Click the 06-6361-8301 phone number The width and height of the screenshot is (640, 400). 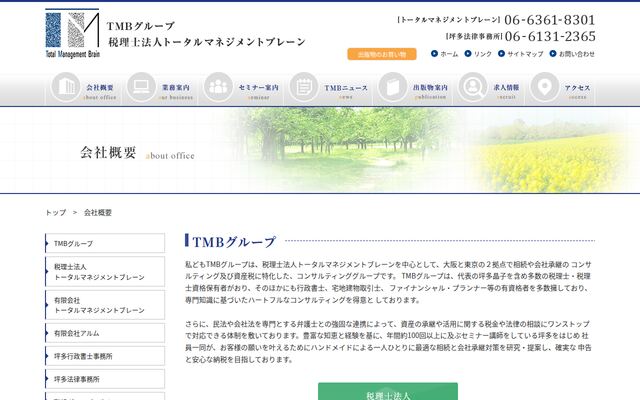click(550, 20)
